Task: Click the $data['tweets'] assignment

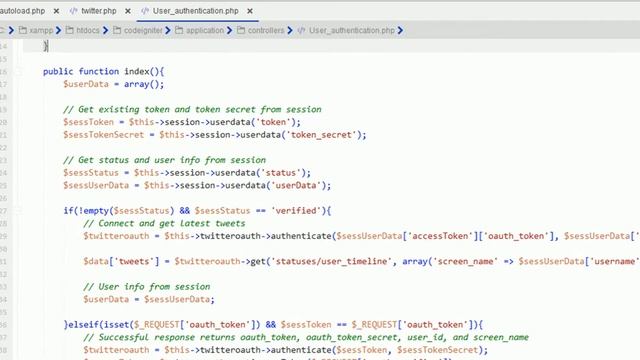Action: (121, 261)
